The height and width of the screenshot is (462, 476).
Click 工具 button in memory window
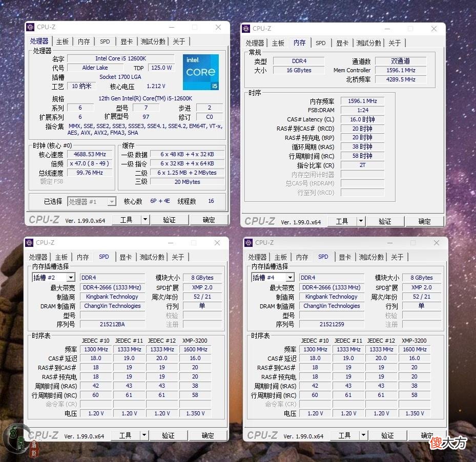click(x=342, y=221)
